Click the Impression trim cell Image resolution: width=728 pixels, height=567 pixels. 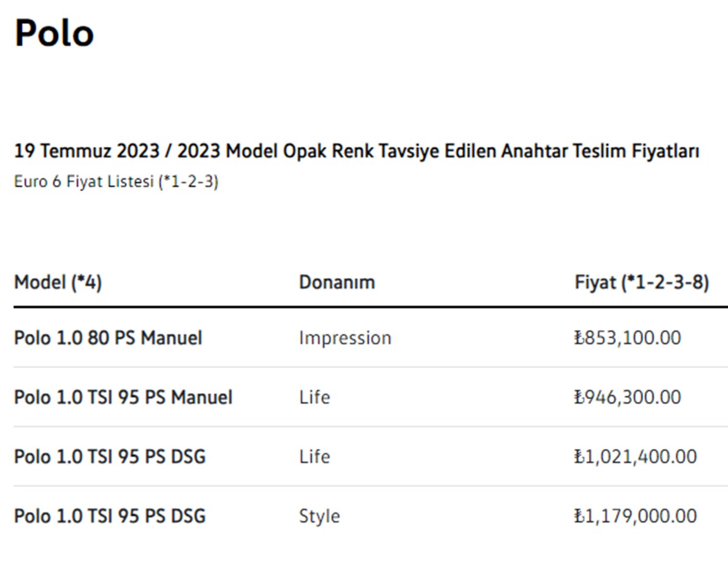click(x=345, y=338)
